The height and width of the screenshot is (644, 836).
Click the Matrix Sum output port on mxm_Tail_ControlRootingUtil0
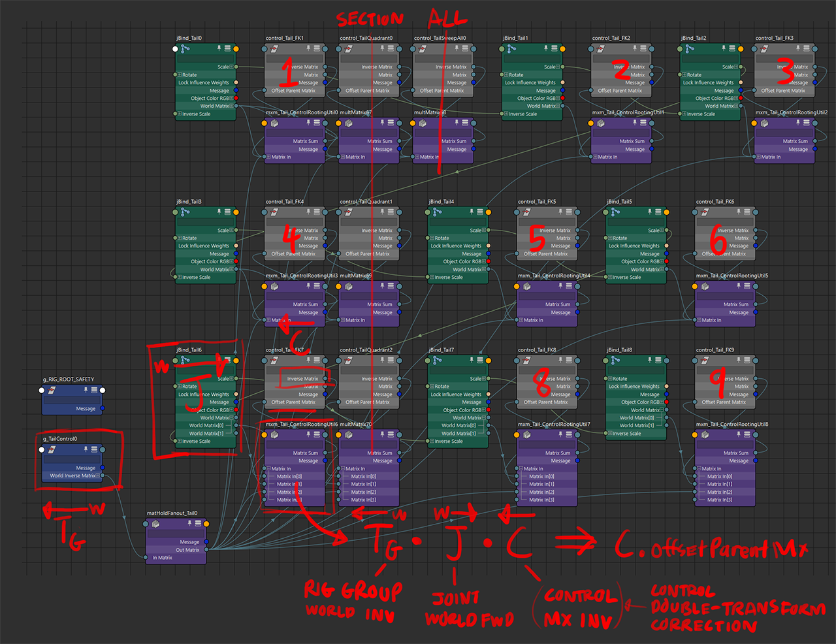pos(325,141)
